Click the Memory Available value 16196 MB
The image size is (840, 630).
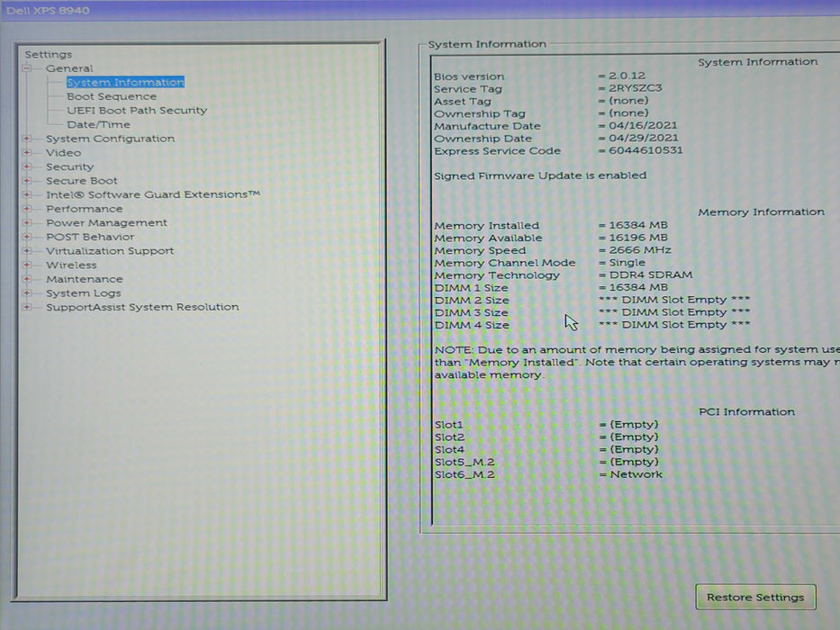pos(638,238)
